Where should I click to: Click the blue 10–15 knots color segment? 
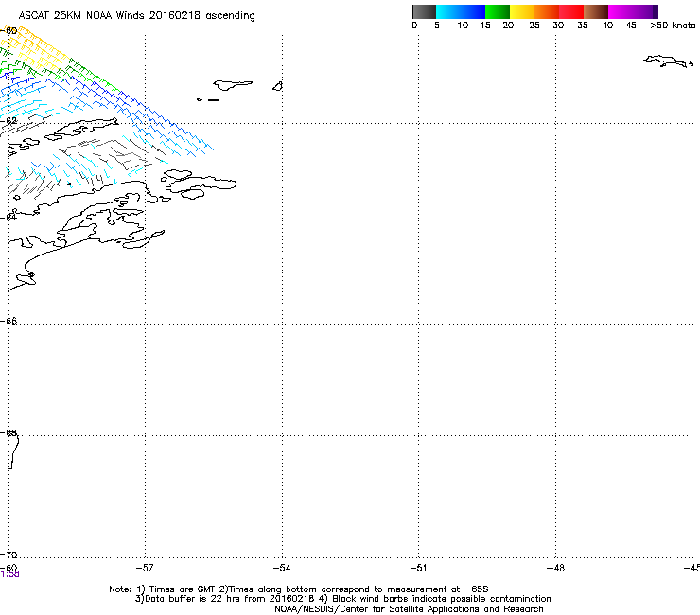click(x=473, y=11)
